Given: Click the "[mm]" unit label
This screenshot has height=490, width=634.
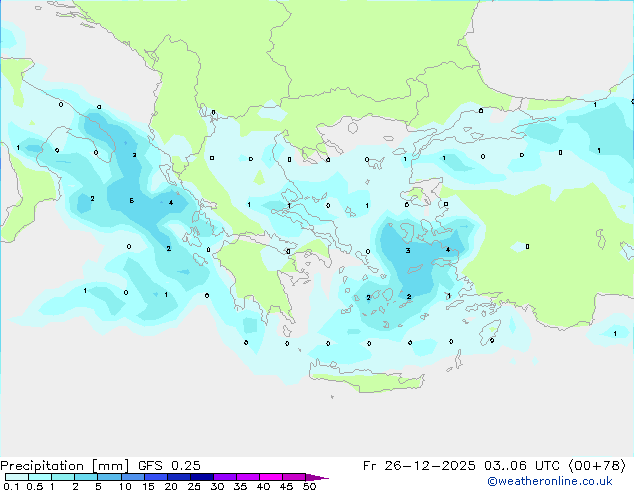Looking at the screenshot, I should (x=111, y=466).
